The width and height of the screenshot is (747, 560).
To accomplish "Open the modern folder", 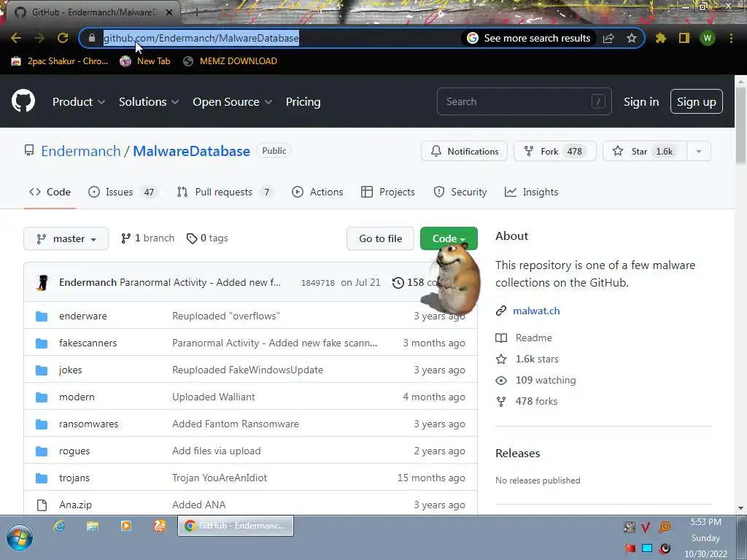I will [77, 397].
